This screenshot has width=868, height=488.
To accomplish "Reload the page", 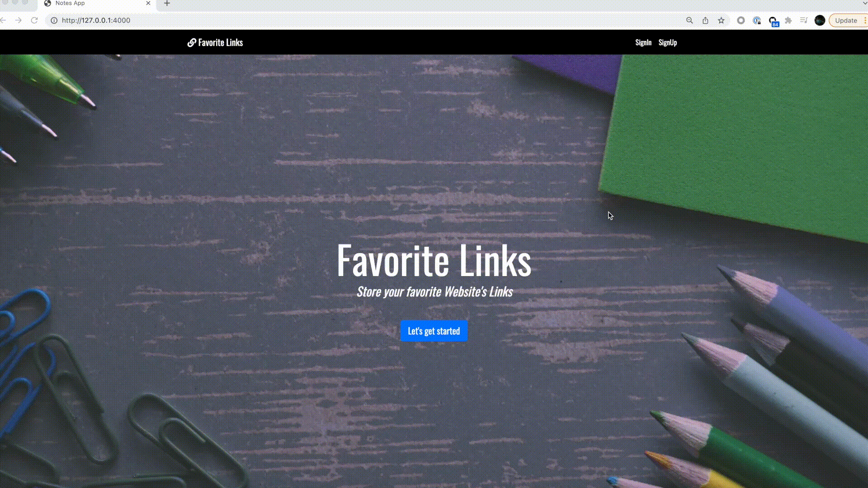I will [x=34, y=20].
